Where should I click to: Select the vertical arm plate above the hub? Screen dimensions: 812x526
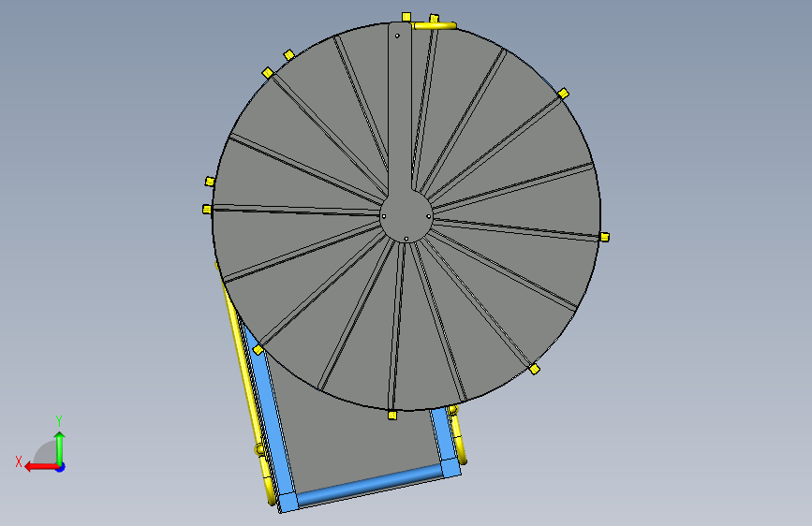click(399, 108)
